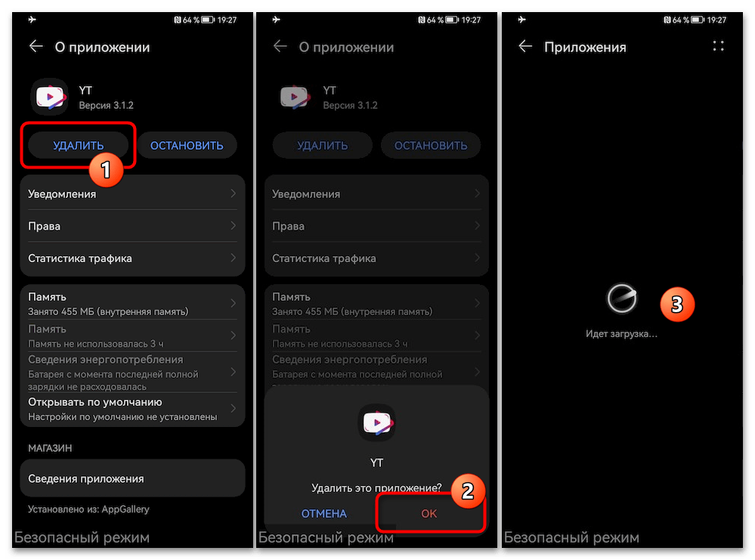Confirm deletion with the OK button
This screenshot has height=560, width=755.
(x=429, y=513)
